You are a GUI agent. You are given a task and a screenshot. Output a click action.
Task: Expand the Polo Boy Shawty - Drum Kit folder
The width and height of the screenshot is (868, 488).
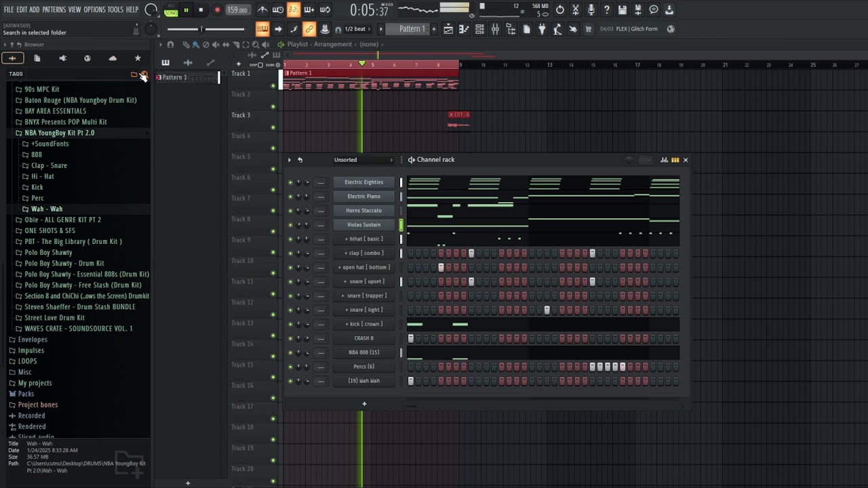click(64, 264)
